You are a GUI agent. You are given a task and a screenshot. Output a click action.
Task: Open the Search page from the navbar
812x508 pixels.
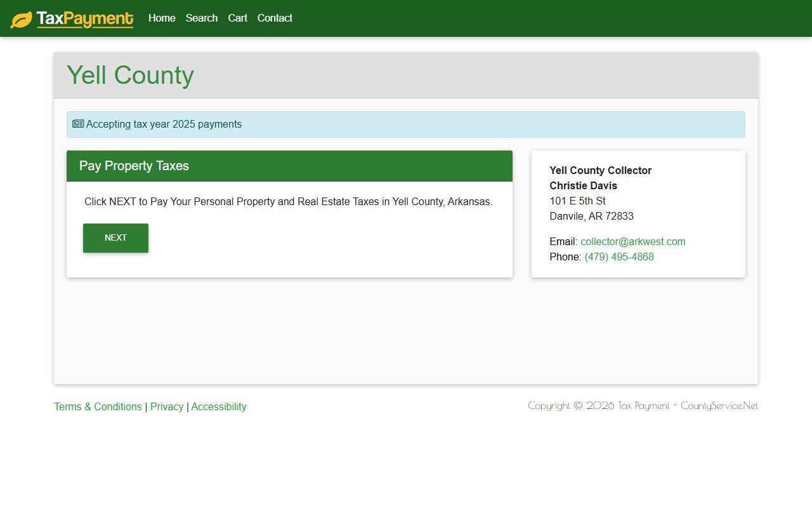202,18
